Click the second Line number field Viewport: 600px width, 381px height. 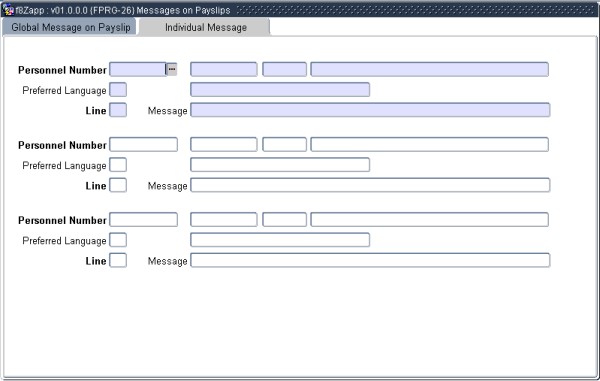pos(118,185)
